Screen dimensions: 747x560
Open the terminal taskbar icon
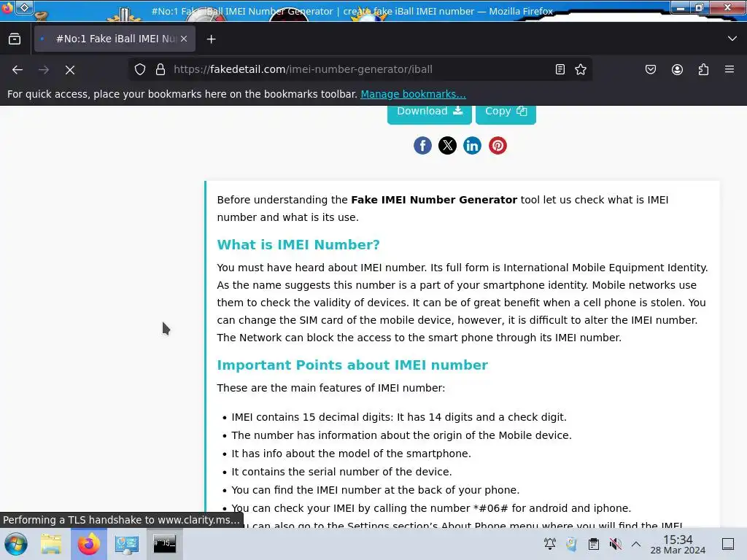pos(164,544)
